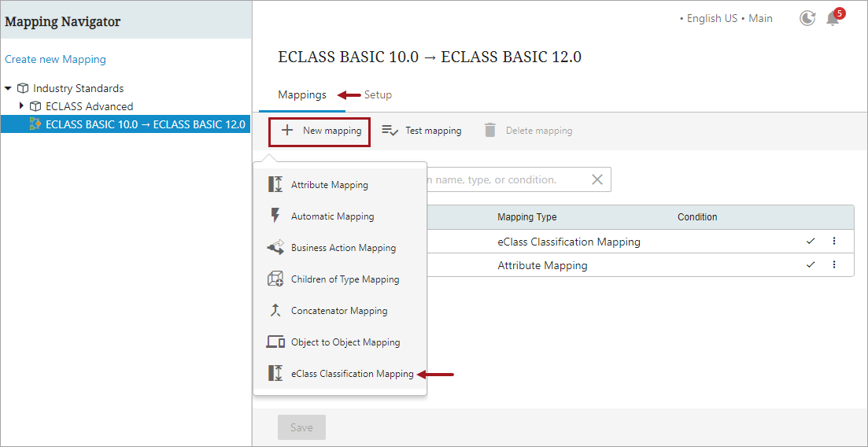Viewport: 868px width, 447px height.
Task: Click the Delete mapping trash icon
Action: [490, 131]
